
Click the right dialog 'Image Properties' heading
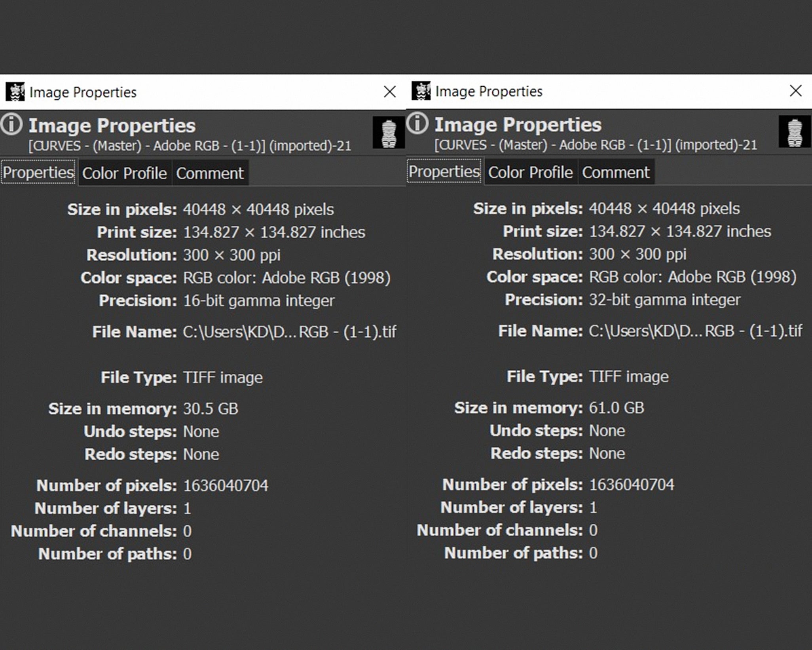pyautogui.click(x=518, y=125)
